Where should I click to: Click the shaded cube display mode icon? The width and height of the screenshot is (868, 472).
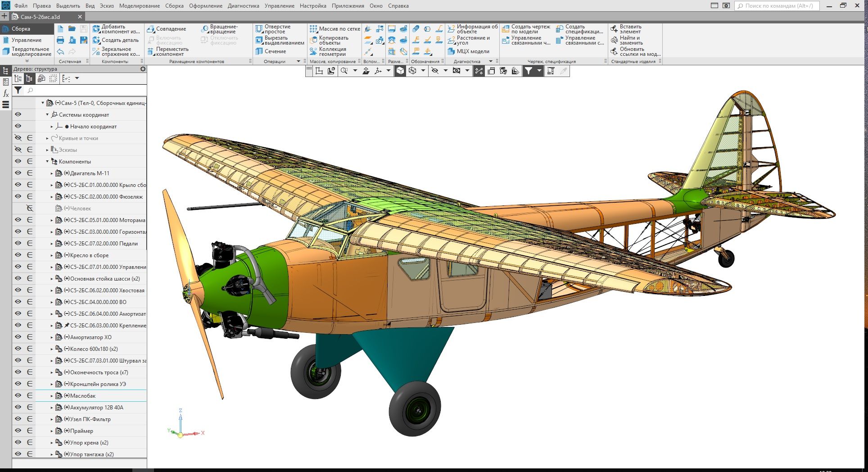(x=400, y=71)
